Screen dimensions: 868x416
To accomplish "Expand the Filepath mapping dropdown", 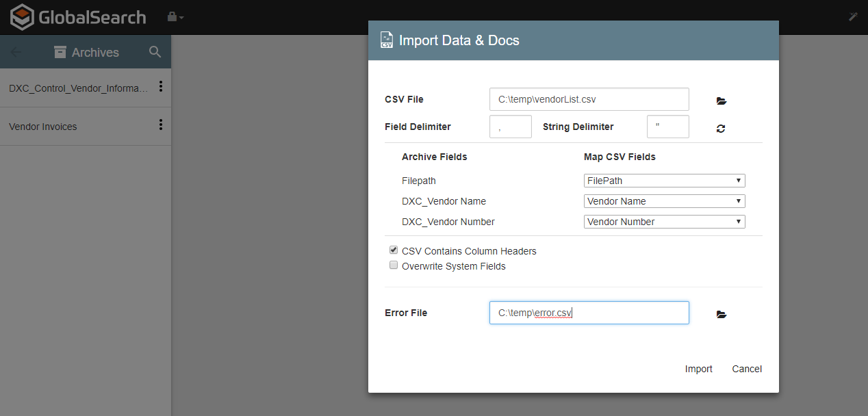I will (664, 181).
